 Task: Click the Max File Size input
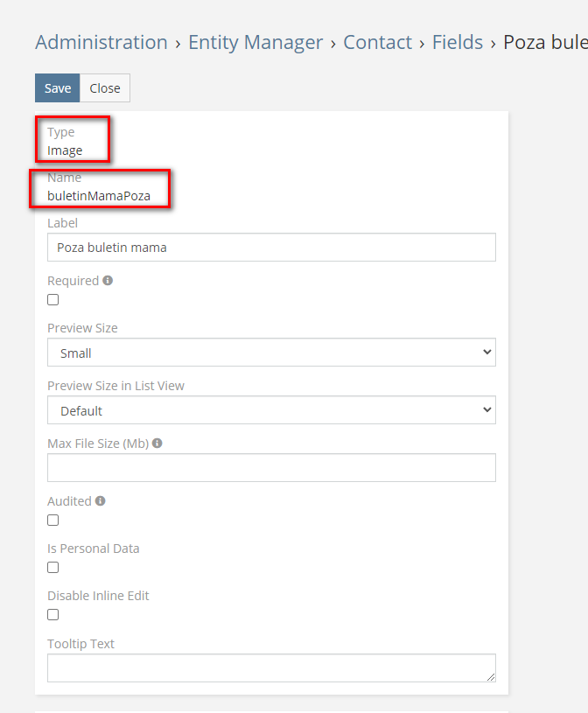271,468
